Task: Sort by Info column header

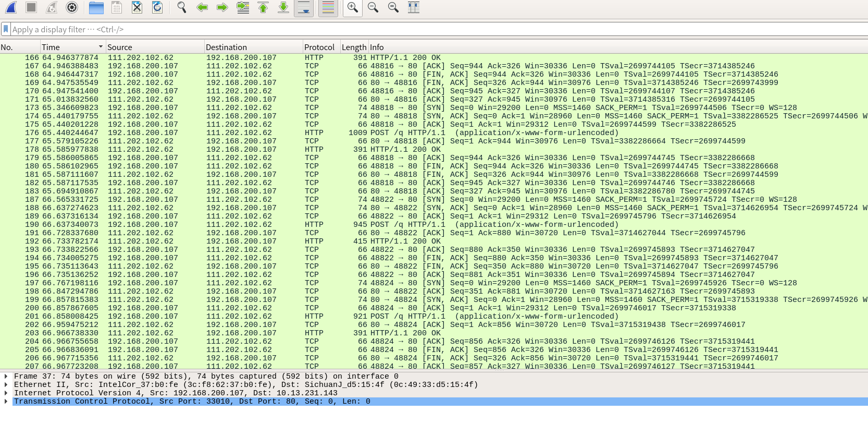Action: point(618,47)
